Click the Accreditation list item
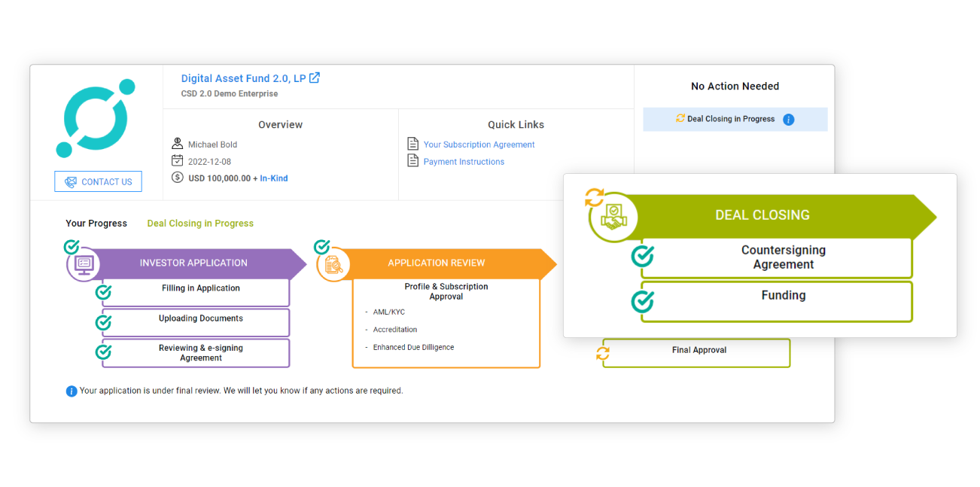 coord(395,330)
